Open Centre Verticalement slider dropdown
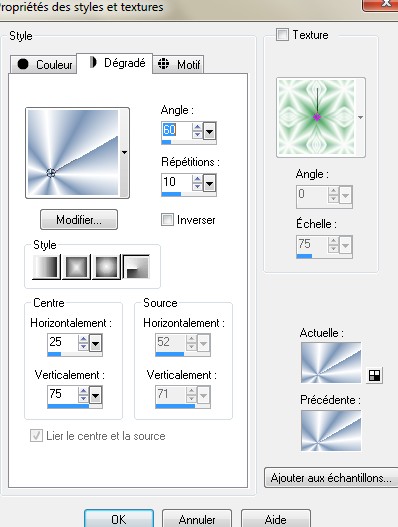The height and width of the screenshot is (527, 398). (x=95, y=396)
